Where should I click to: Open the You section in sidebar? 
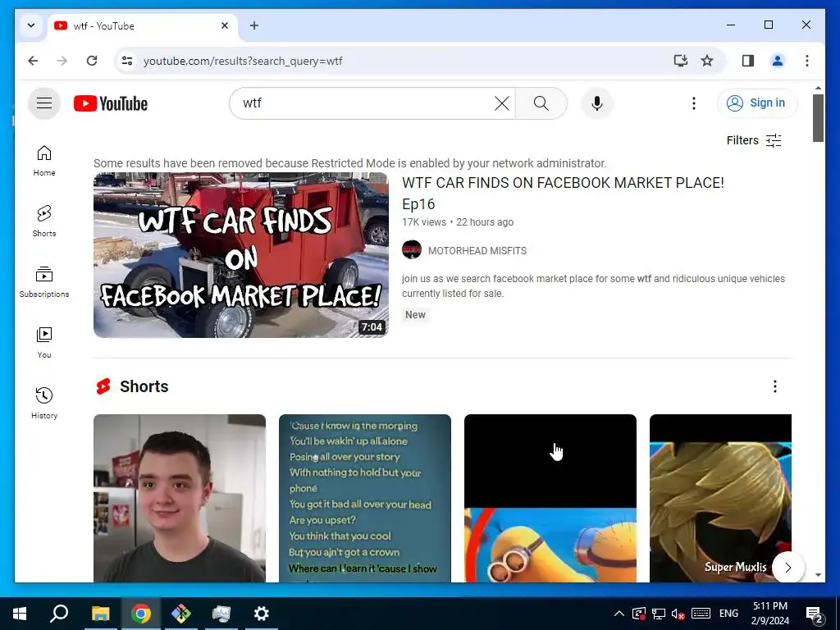tap(44, 343)
